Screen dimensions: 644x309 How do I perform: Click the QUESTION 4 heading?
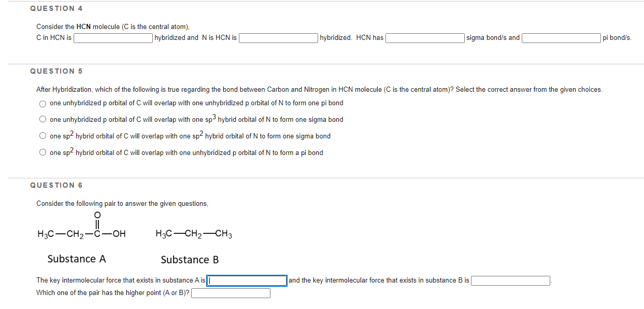coord(56,8)
